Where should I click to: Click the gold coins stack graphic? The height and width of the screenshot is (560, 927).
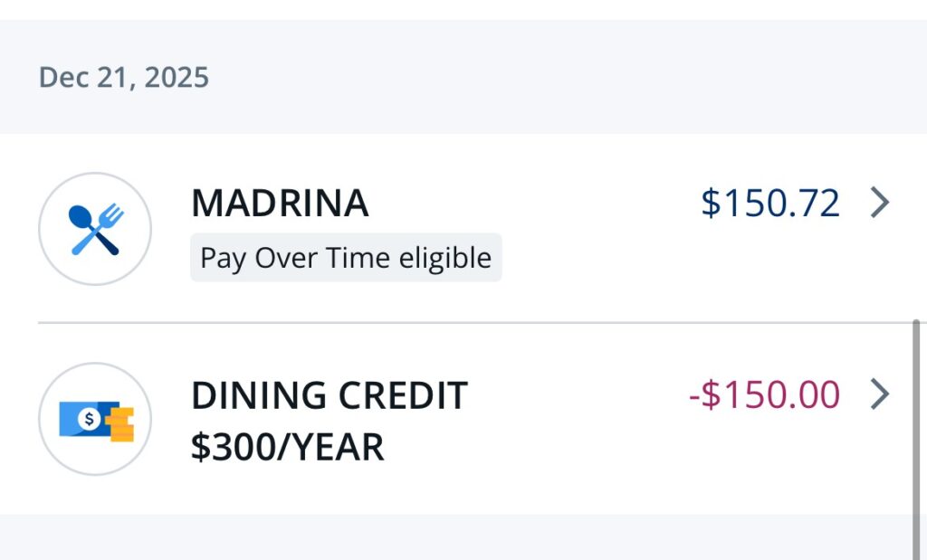(x=120, y=424)
